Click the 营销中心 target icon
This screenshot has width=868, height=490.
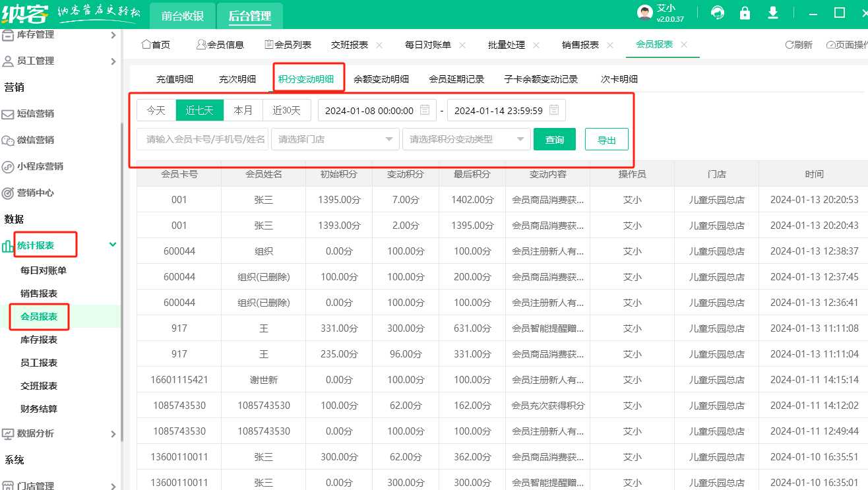pos(8,193)
